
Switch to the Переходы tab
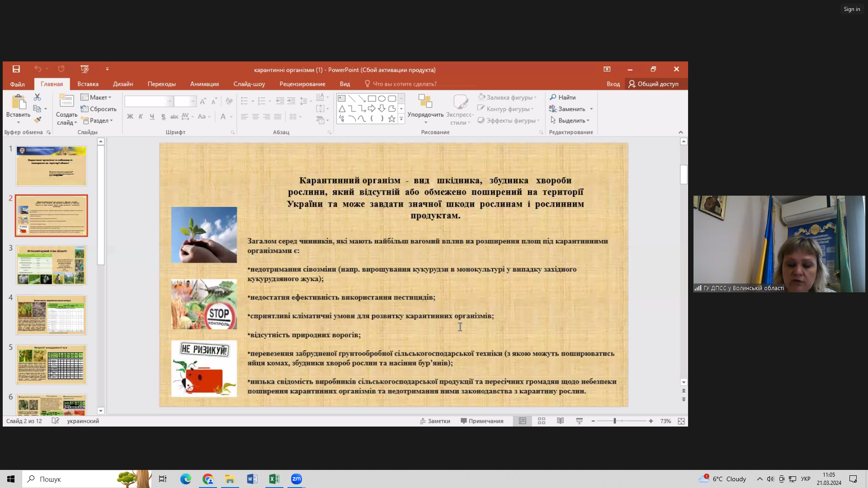click(x=161, y=84)
